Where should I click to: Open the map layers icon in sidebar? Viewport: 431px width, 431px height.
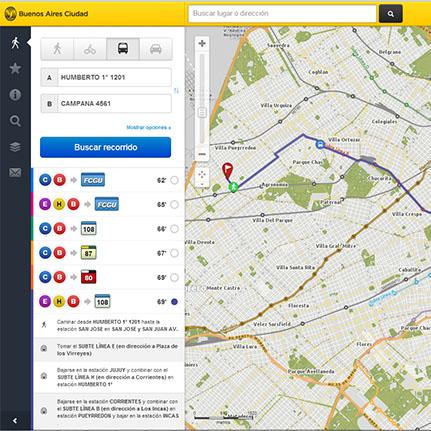pos(15,147)
